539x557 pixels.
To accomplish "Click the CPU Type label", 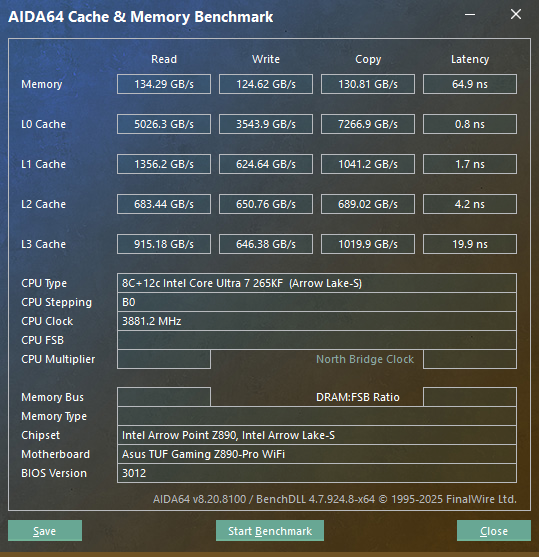I will [x=44, y=283].
